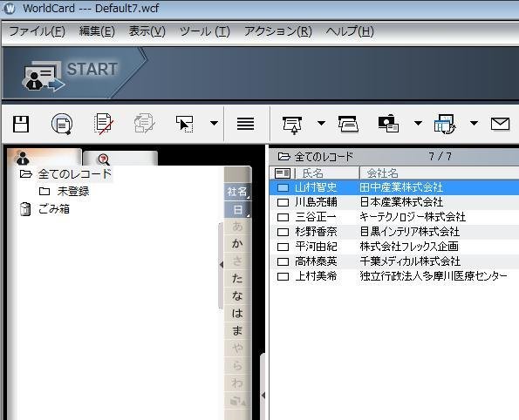
Task: Open dropdown arrow beside contact card icon
Action: point(418,124)
